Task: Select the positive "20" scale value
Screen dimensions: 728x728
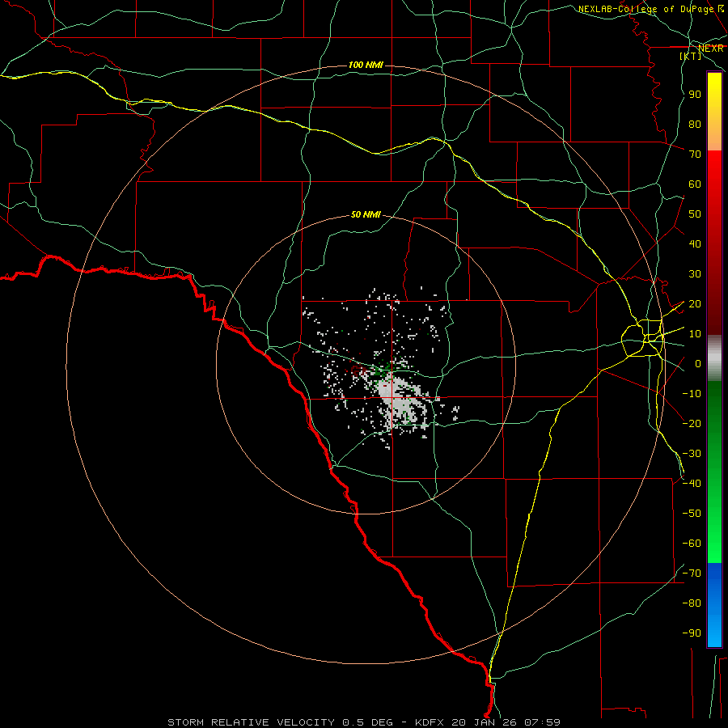Action: [695, 304]
